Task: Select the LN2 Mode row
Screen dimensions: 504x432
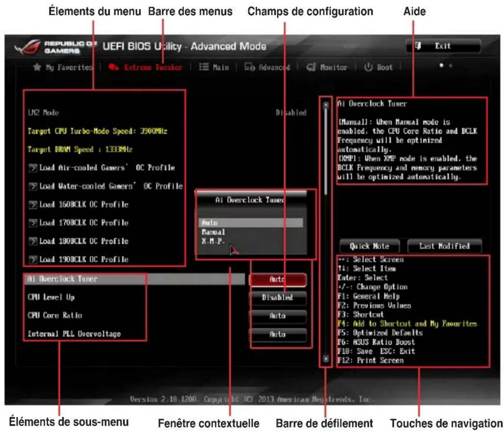Action: (x=167, y=113)
